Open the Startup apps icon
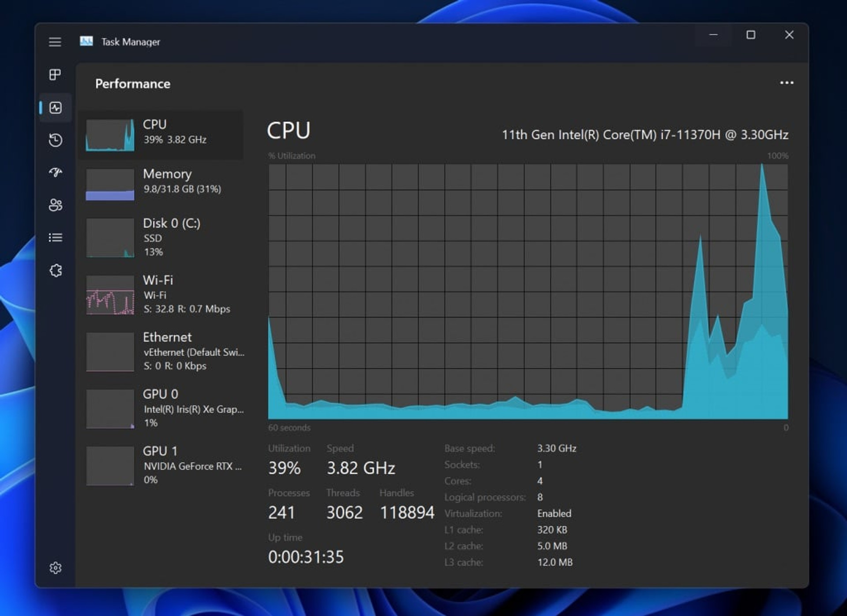 coord(55,172)
